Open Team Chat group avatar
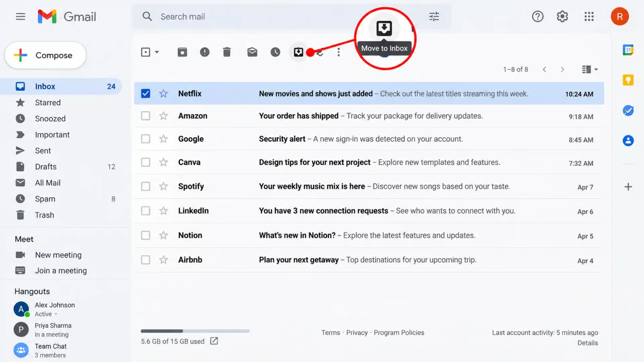Screen dimensions: 644x362 (x=21, y=350)
